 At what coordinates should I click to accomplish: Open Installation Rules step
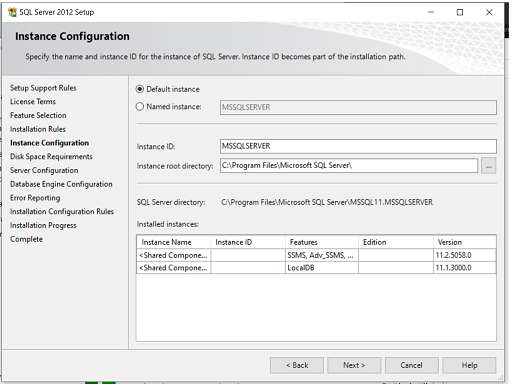point(38,129)
